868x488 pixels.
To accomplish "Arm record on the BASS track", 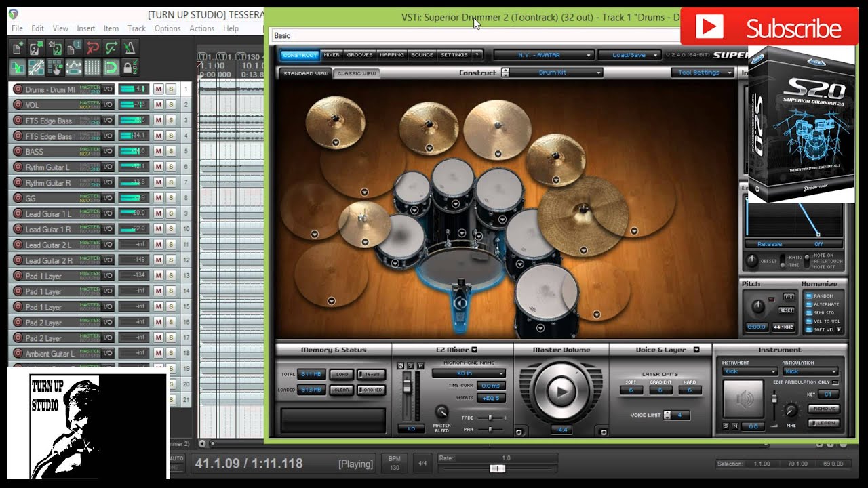I will pyautogui.click(x=18, y=152).
